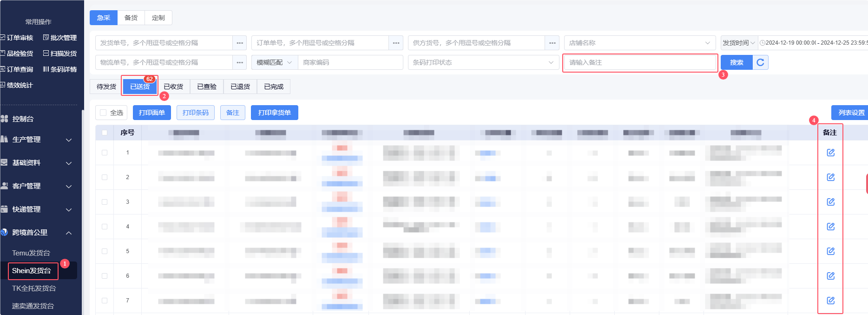Open the 条码打印状态 dropdown

(483, 62)
